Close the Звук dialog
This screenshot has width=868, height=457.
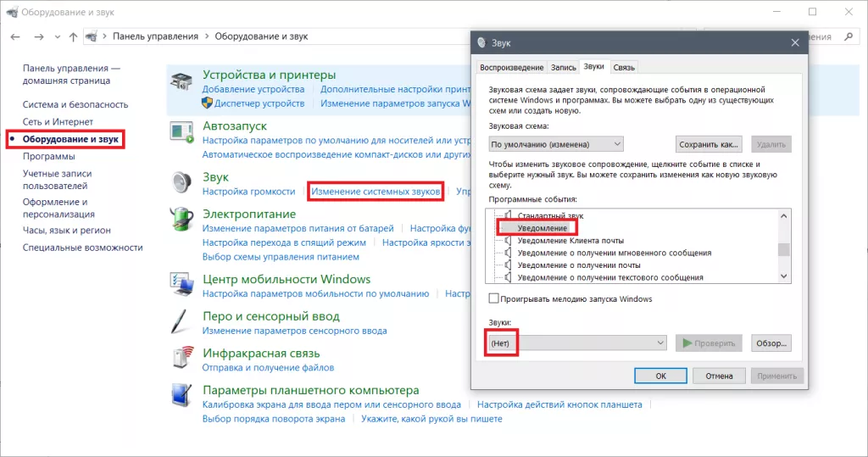click(x=795, y=42)
